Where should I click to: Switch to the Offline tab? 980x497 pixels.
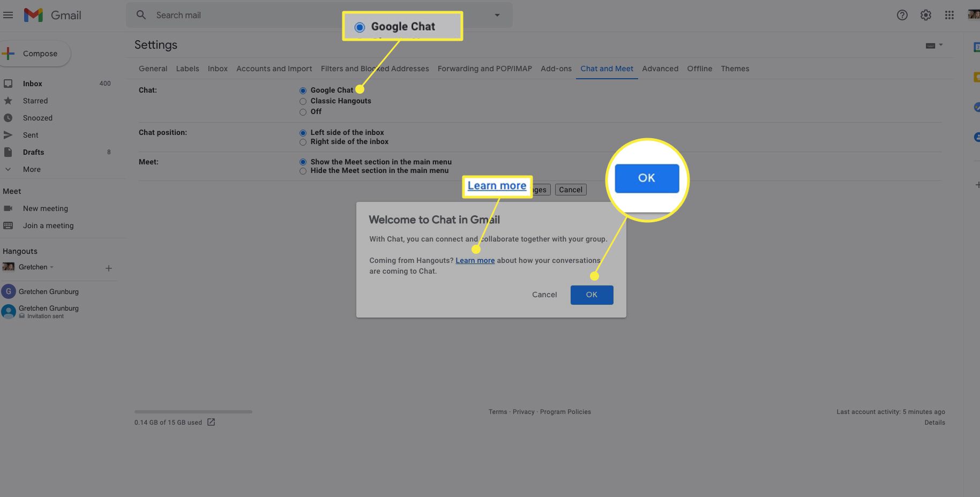coord(699,69)
